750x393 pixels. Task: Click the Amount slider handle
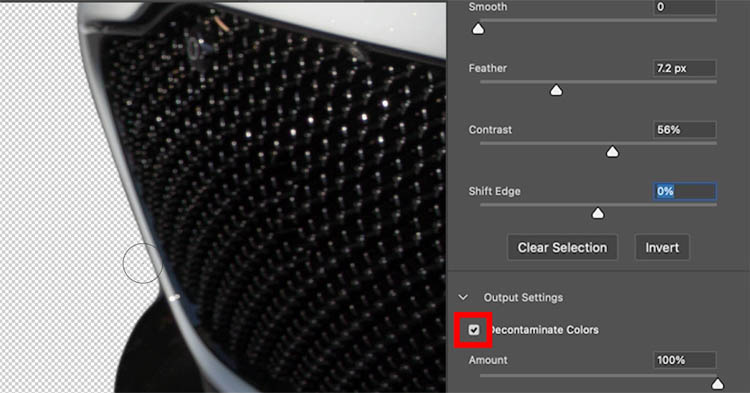717,383
